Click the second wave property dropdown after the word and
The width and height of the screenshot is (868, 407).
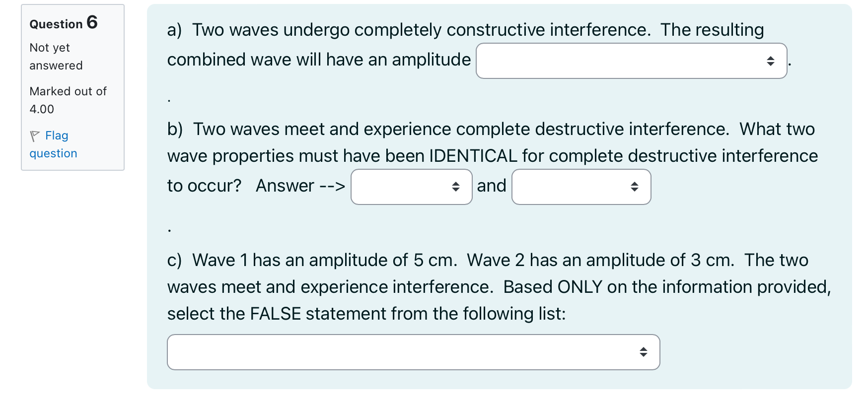pyautogui.click(x=580, y=187)
